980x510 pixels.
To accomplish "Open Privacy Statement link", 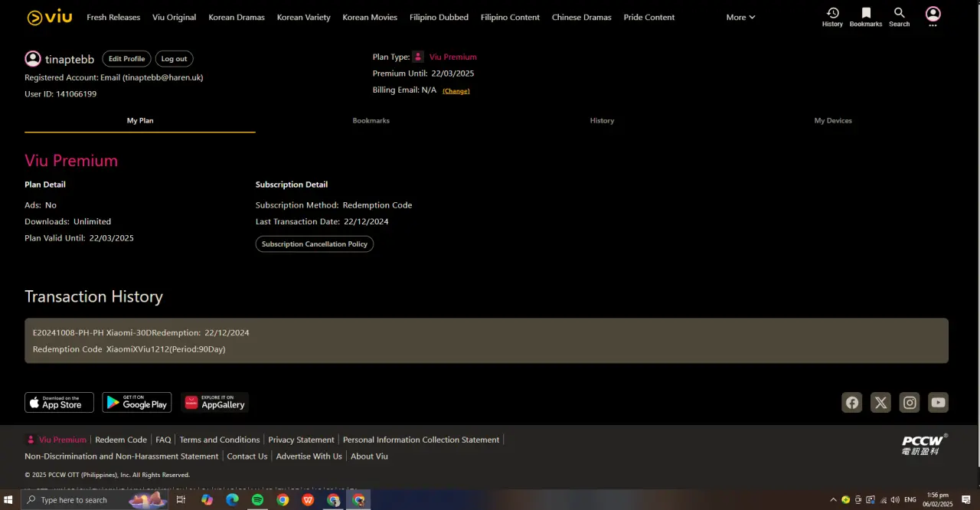I will 301,440.
